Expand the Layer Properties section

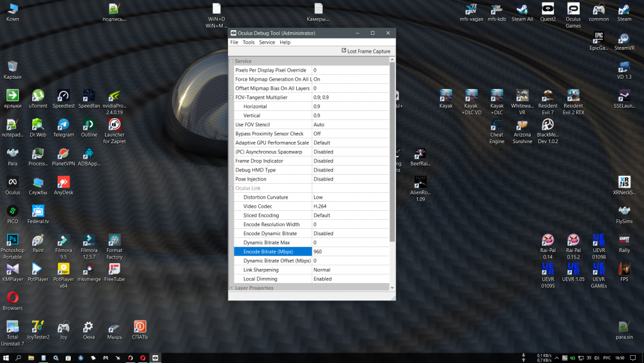pyautogui.click(x=232, y=288)
